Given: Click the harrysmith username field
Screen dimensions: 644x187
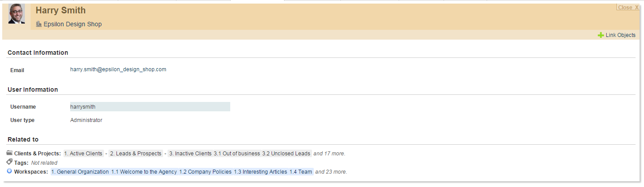Looking at the screenshot, I should [x=150, y=107].
